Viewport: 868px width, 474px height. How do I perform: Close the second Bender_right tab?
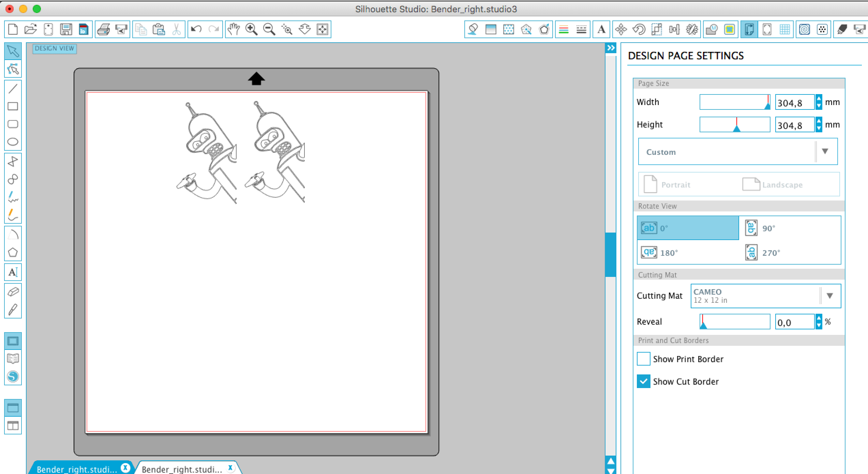230,468
